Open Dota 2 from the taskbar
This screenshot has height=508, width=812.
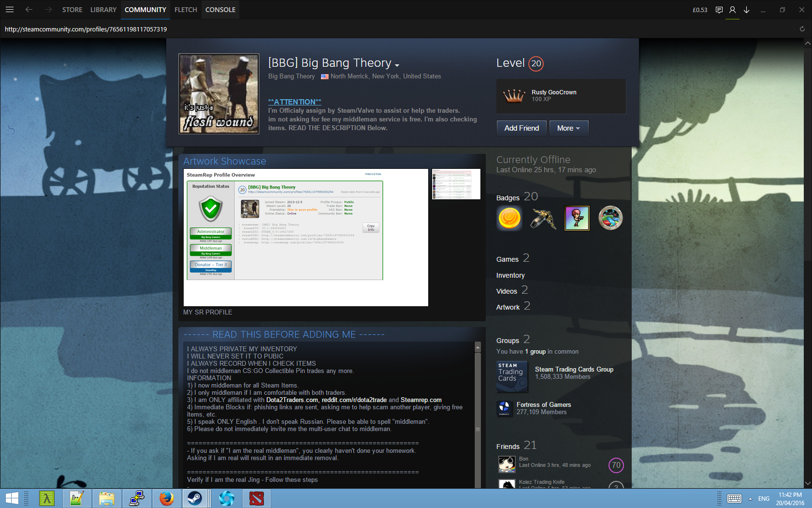257,498
